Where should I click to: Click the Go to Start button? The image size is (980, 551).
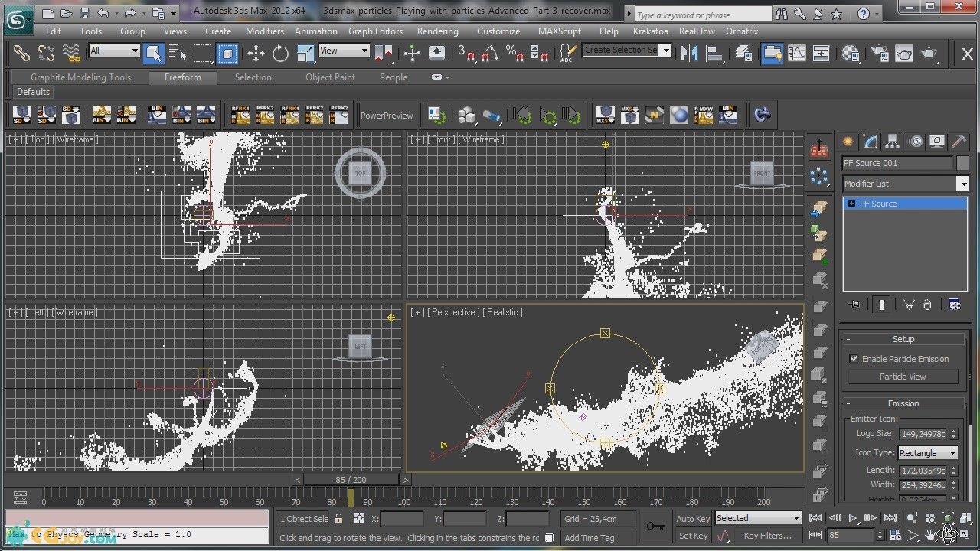point(816,519)
